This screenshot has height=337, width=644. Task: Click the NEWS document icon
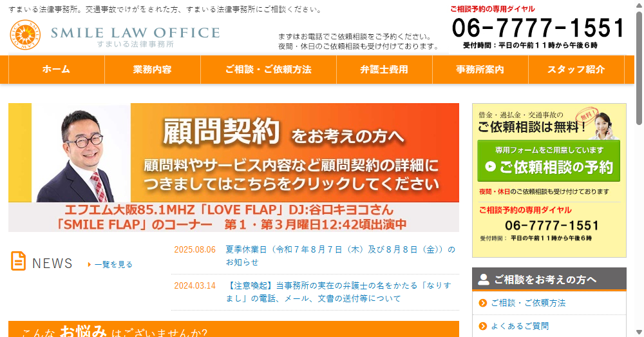[x=18, y=261]
